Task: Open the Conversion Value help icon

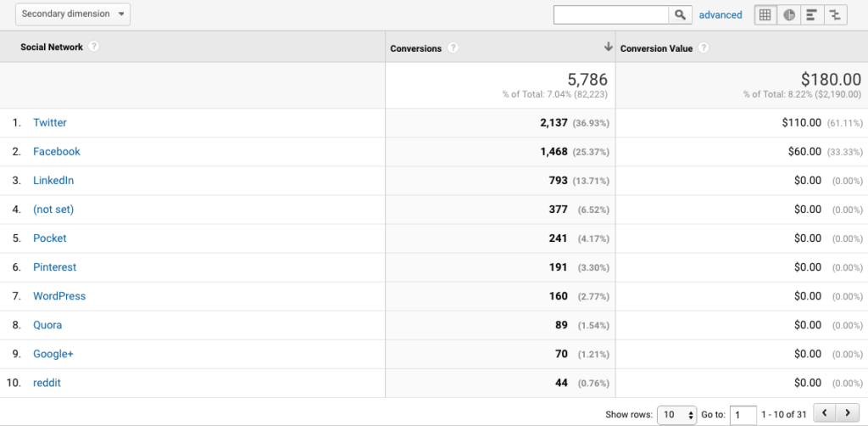Action: [x=704, y=48]
